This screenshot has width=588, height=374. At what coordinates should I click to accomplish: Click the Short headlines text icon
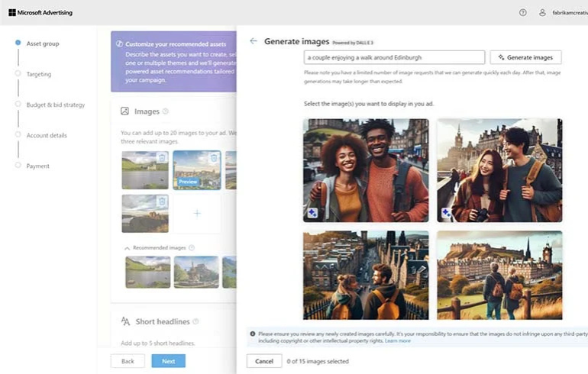tap(125, 321)
